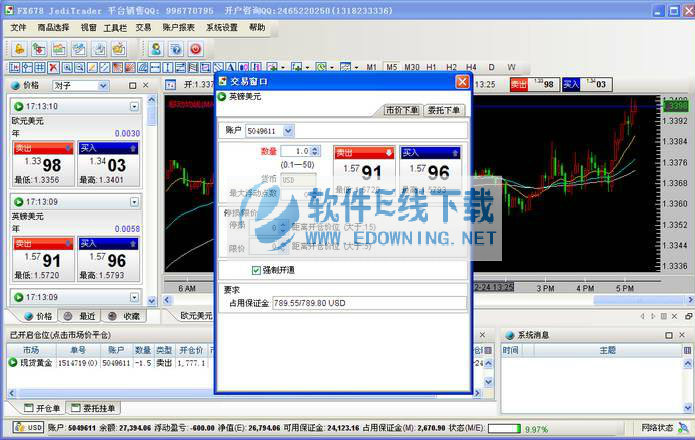The image size is (695, 440).
Task: Click the red X delete drawing tool
Action: pyautogui.click(x=53, y=67)
